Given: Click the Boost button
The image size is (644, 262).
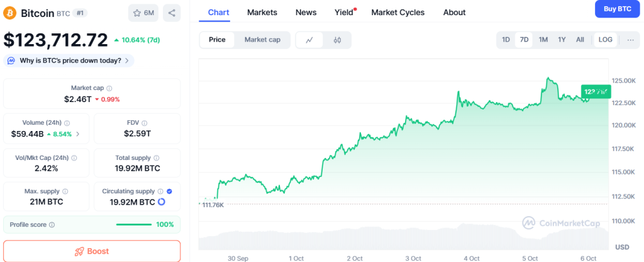Looking at the screenshot, I should pos(92,251).
